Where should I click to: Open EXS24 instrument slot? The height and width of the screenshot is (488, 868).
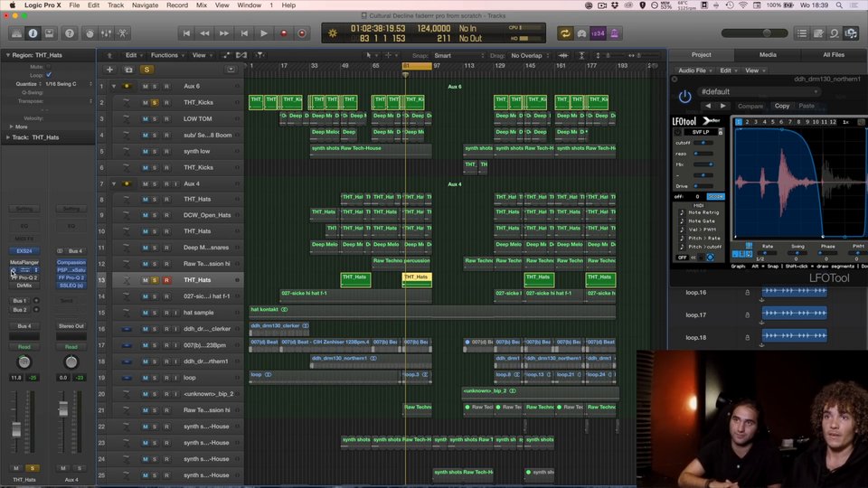coord(24,251)
